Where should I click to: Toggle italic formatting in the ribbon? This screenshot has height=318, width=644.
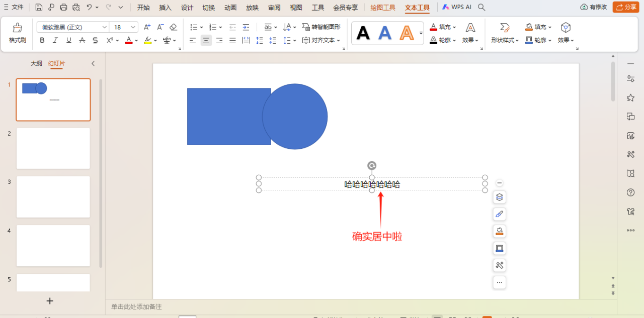coord(55,40)
